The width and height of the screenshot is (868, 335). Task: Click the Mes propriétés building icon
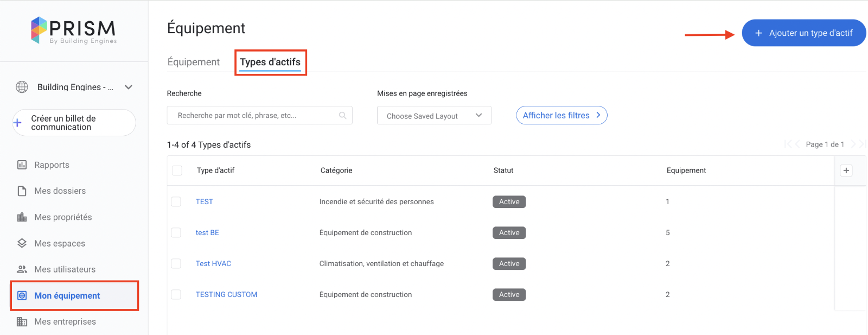[x=22, y=217]
